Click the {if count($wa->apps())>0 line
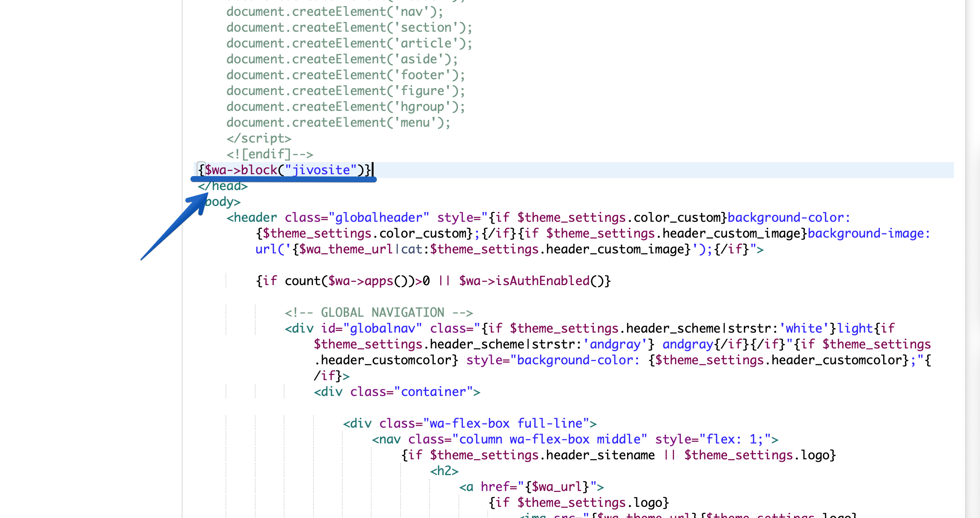This screenshot has height=518, width=980. (x=433, y=281)
